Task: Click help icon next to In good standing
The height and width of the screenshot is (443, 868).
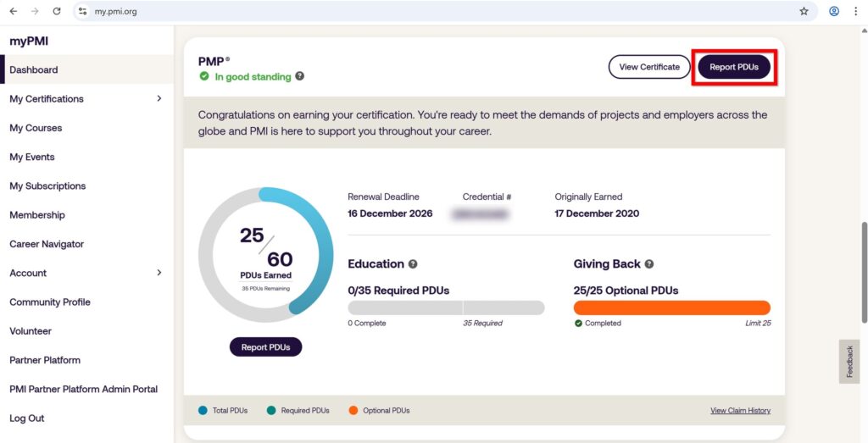Action: pos(300,76)
